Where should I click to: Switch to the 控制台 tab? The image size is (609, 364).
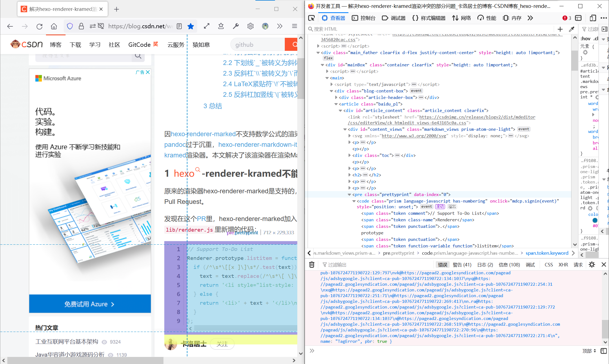[364, 18]
